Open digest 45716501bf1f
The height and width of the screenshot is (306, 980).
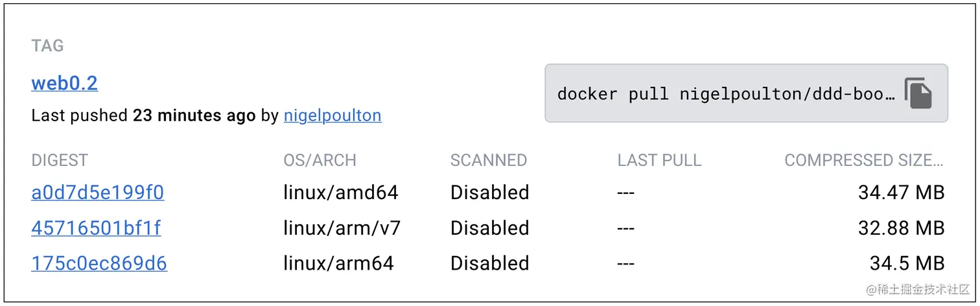pos(96,228)
